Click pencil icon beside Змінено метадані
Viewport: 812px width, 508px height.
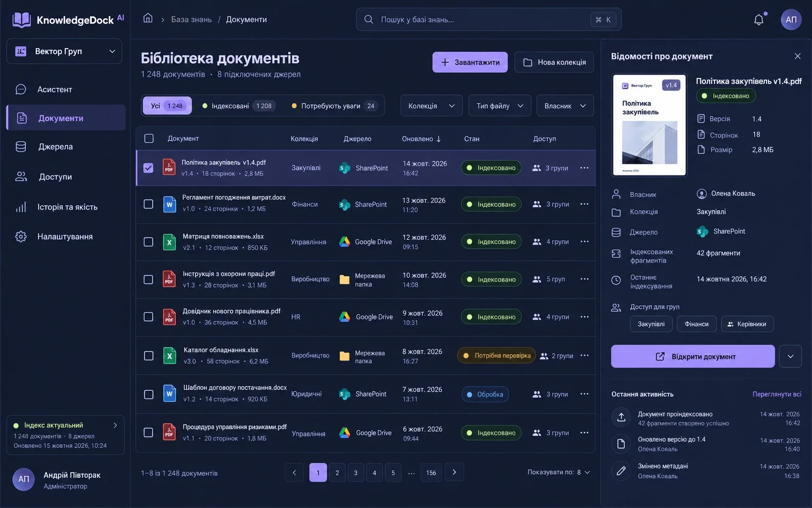click(x=621, y=471)
